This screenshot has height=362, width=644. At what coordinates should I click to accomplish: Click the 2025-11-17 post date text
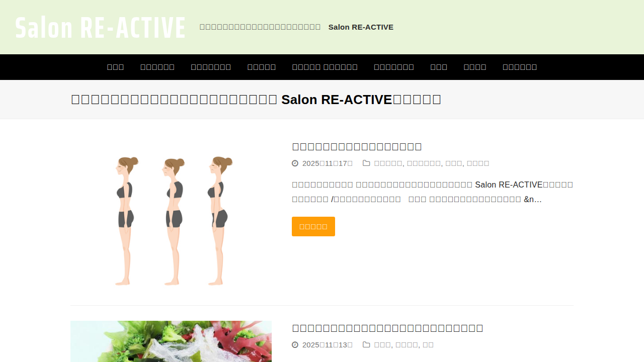point(327,163)
